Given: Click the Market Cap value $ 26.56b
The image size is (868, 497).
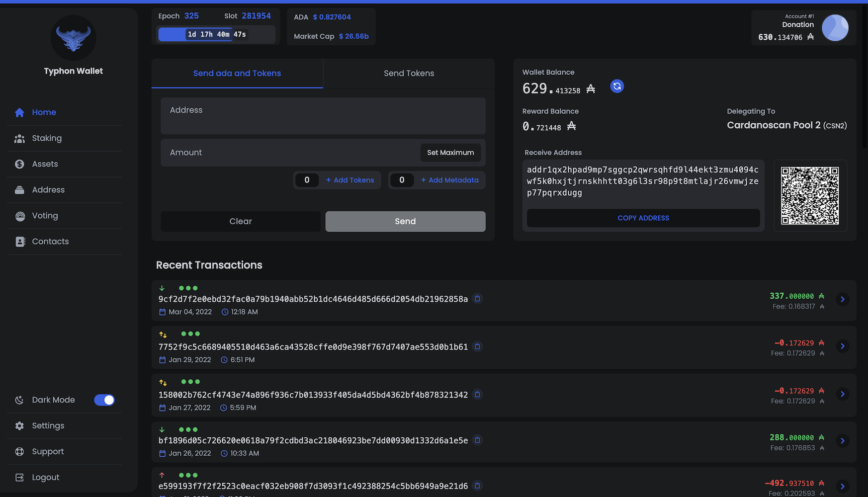Looking at the screenshot, I should tap(354, 36).
